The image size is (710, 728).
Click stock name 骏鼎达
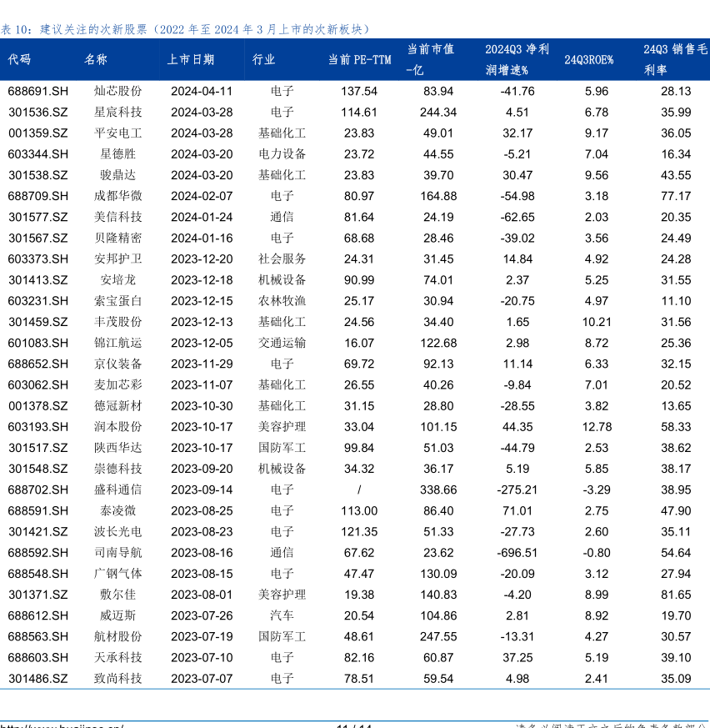click(117, 175)
